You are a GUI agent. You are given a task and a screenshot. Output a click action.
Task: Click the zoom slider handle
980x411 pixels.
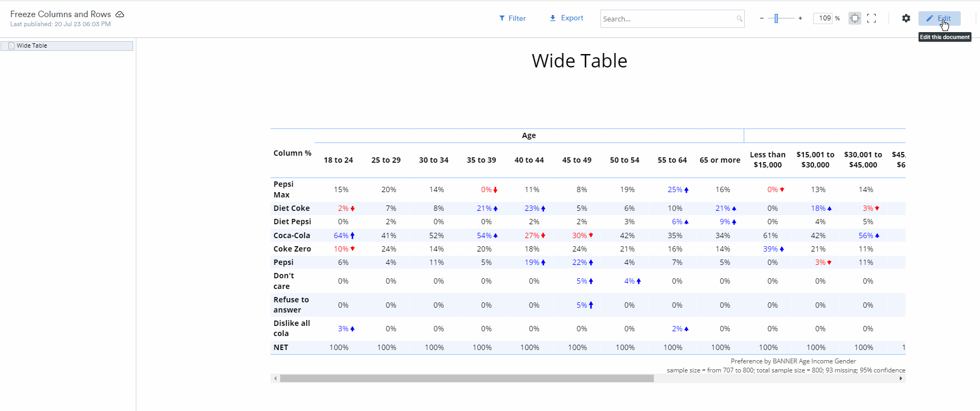coord(776,18)
